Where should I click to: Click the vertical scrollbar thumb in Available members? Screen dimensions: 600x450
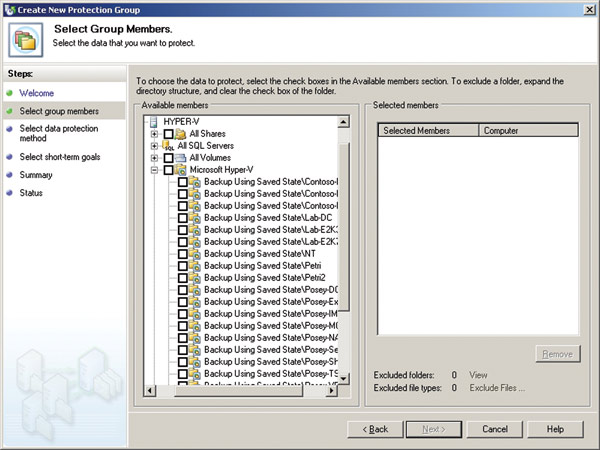(x=343, y=227)
